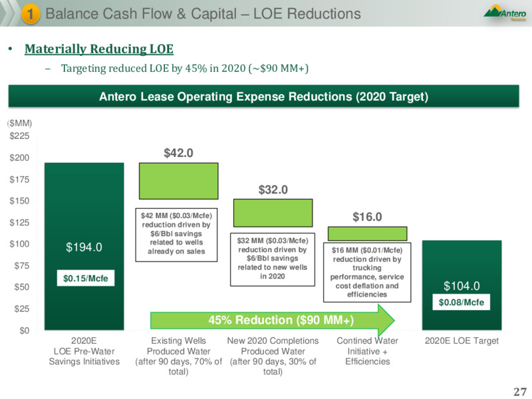
Task: Click the '$104.0' value in target bar
Action: coord(462,286)
